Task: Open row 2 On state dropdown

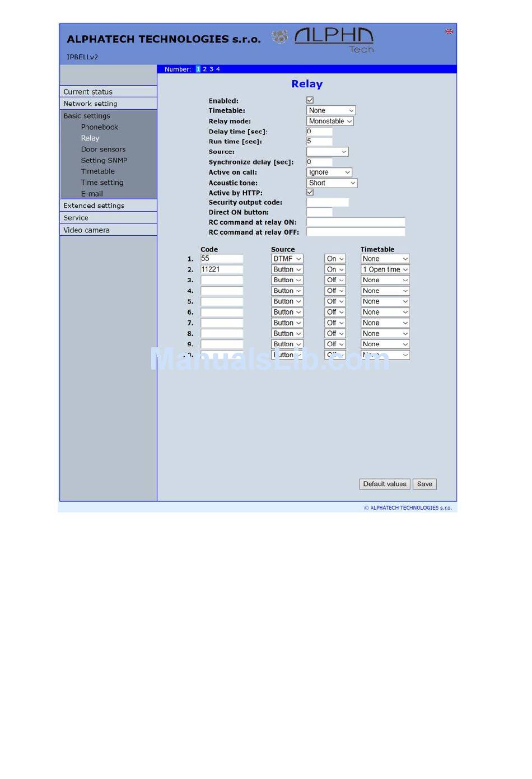Action: click(335, 269)
